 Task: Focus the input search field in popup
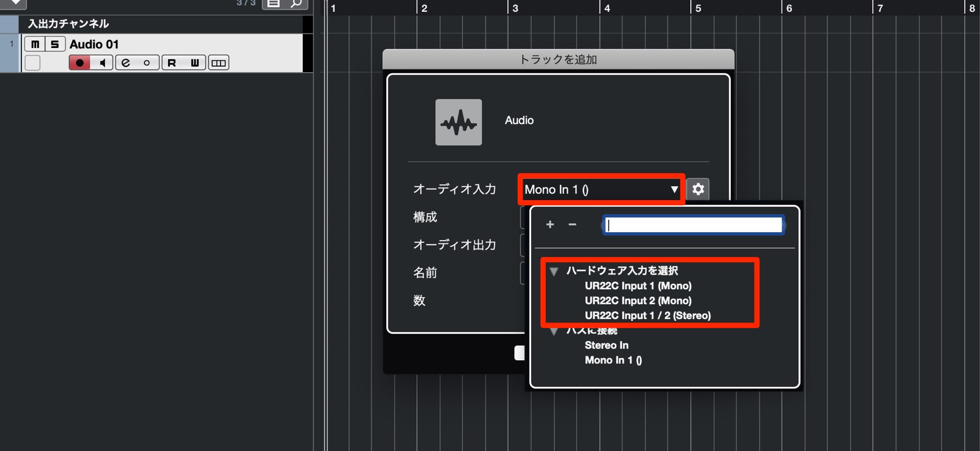tap(694, 225)
